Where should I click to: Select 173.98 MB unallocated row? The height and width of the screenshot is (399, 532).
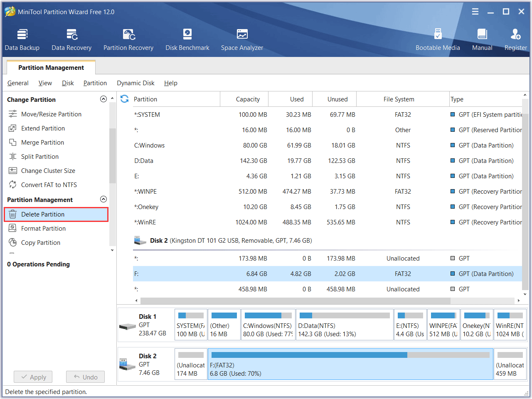pyautogui.click(x=328, y=259)
